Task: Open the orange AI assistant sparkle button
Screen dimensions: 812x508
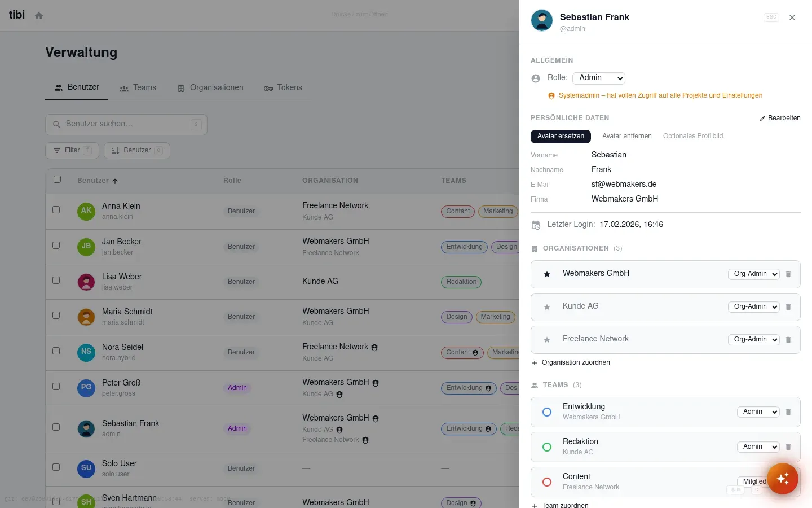Action: [782, 479]
